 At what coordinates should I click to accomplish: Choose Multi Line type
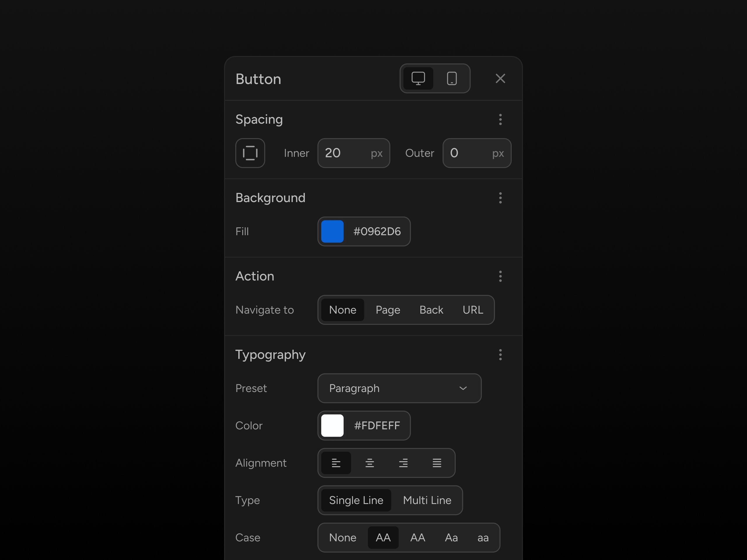(x=427, y=500)
